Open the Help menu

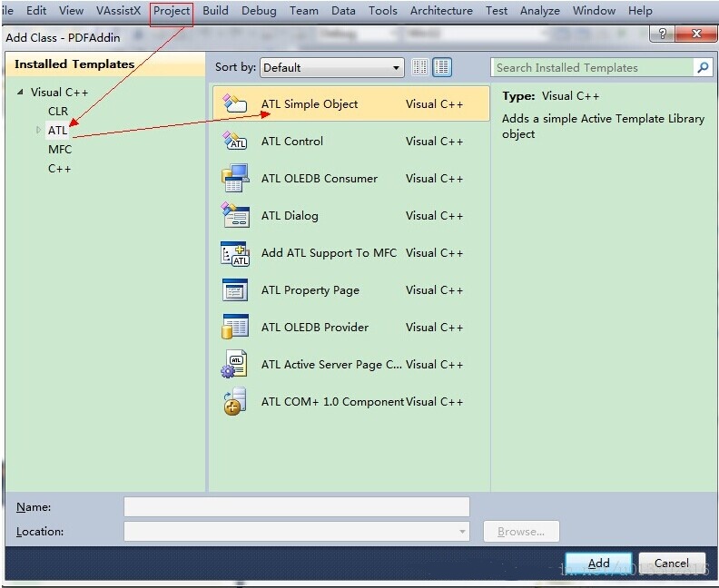(x=640, y=11)
